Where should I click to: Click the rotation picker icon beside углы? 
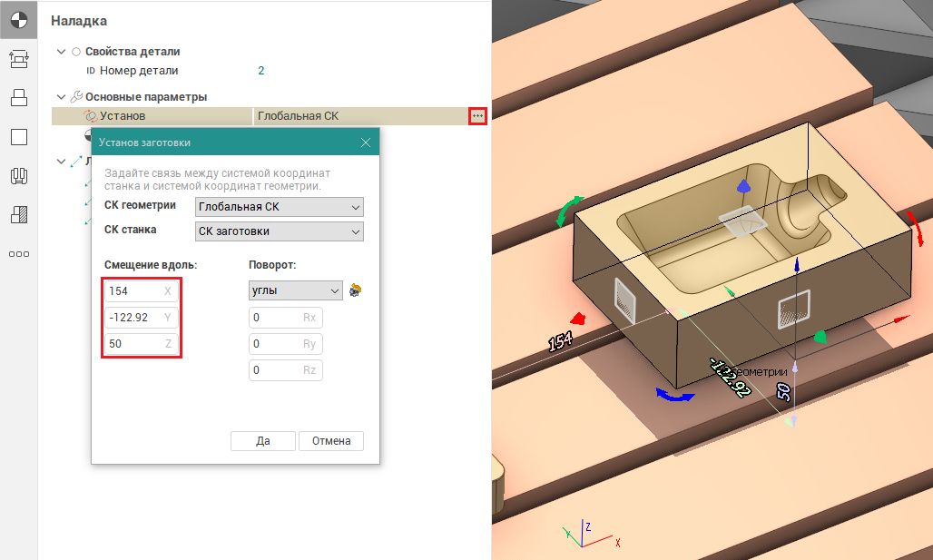tap(356, 290)
